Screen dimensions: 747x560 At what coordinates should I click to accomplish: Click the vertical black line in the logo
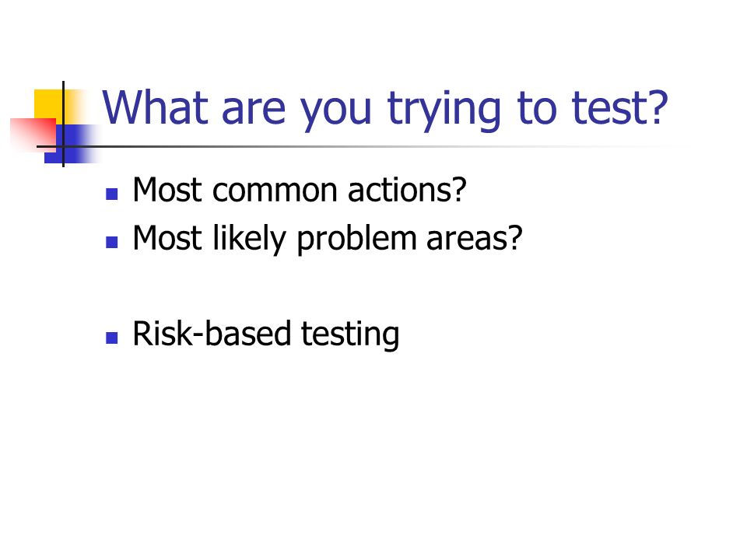(x=63, y=124)
